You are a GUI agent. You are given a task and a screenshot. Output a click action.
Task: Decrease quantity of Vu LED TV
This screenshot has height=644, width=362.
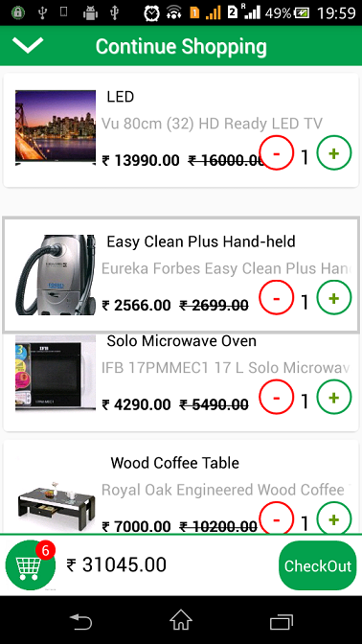click(x=276, y=152)
